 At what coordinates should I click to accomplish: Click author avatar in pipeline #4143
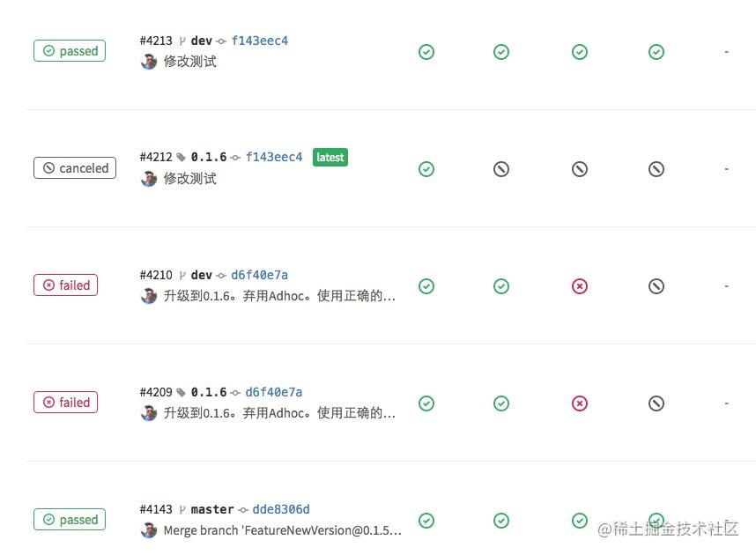point(149,530)
